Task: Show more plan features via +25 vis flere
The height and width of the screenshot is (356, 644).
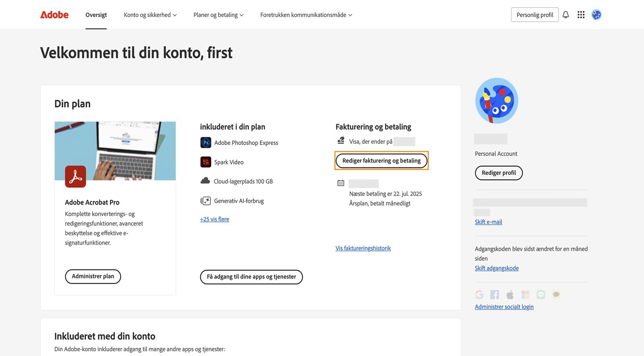Action: (x=215, y=219)
